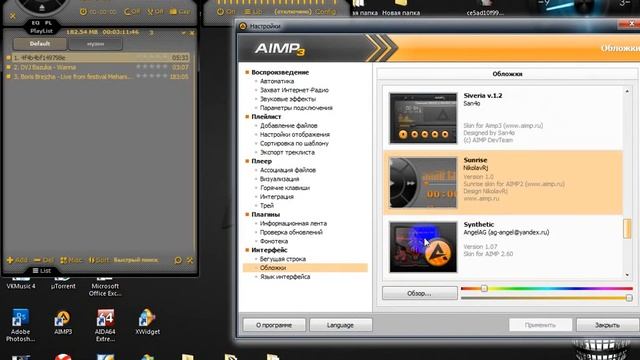Image resolution: width=640 pixels, height=360 pixels.
Task: Click the playlist panel minimize arrow icon
Action: tap(184, 33)
